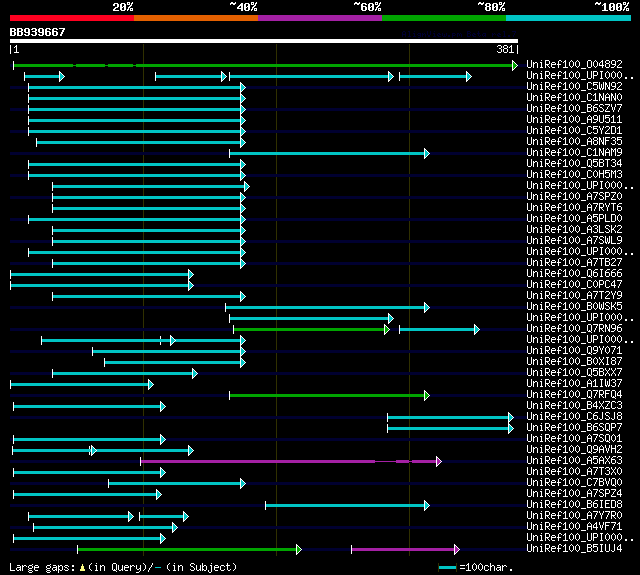Open the UniRef100_C1NAN0 hit label
The image size is (640, 575).
point(574,98)
